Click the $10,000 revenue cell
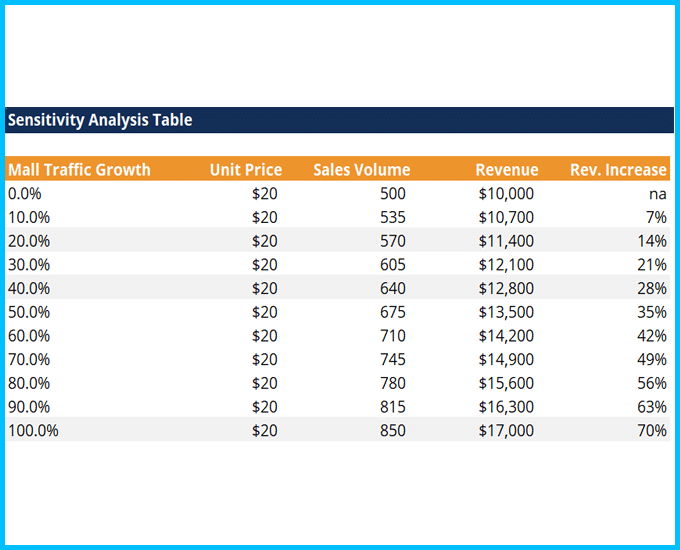The width and height of the screenshot is (680, 550). [506, 193]
